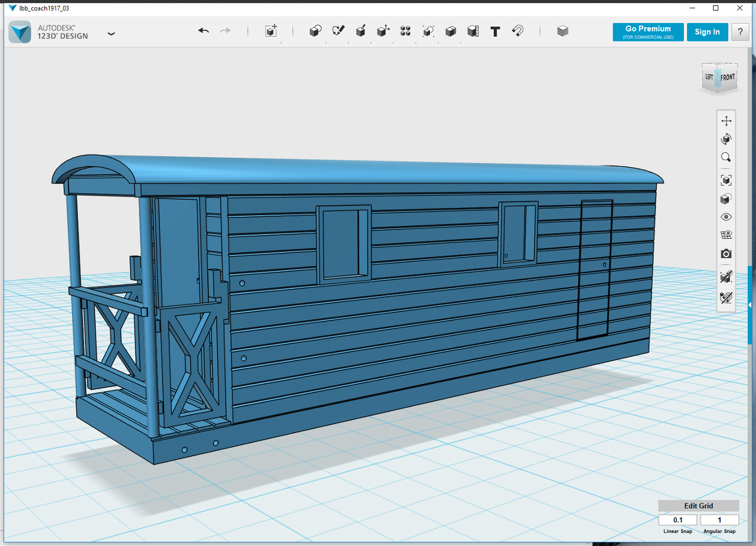Redo the undone action

click(x=226, y=31)
